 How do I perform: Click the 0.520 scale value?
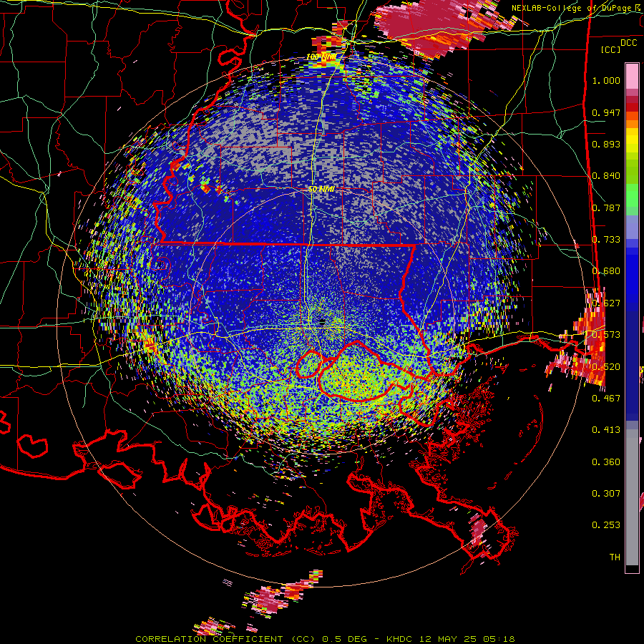coord(606,367)
